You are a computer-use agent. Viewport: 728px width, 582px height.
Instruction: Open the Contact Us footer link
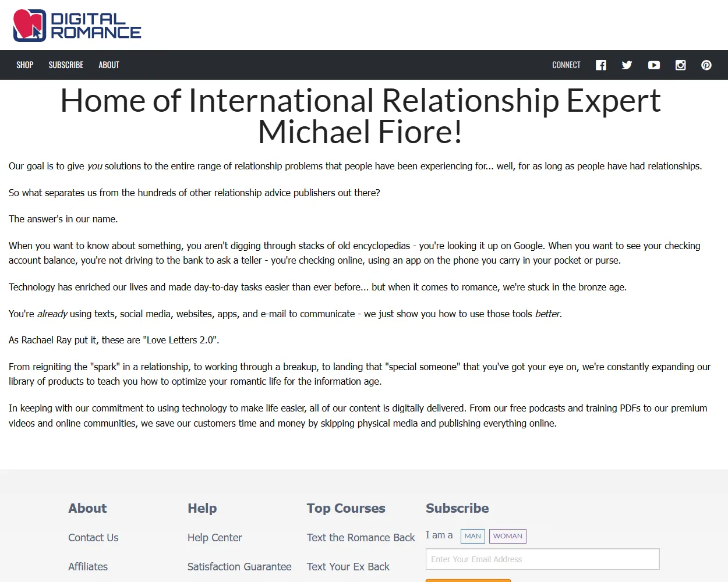(93, 538)
